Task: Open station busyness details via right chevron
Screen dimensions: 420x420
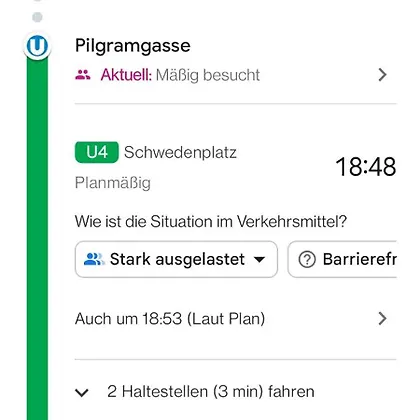Action: (382, 75)
